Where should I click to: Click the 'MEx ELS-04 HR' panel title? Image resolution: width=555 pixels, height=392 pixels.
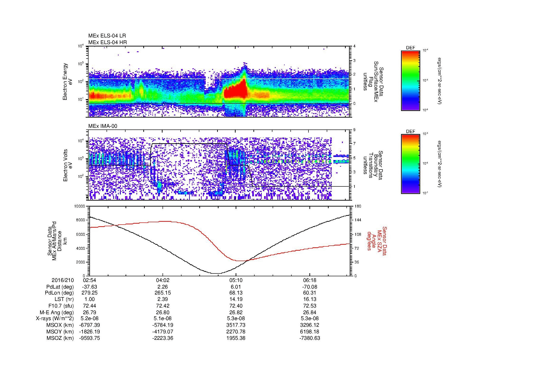click(107, 42)
